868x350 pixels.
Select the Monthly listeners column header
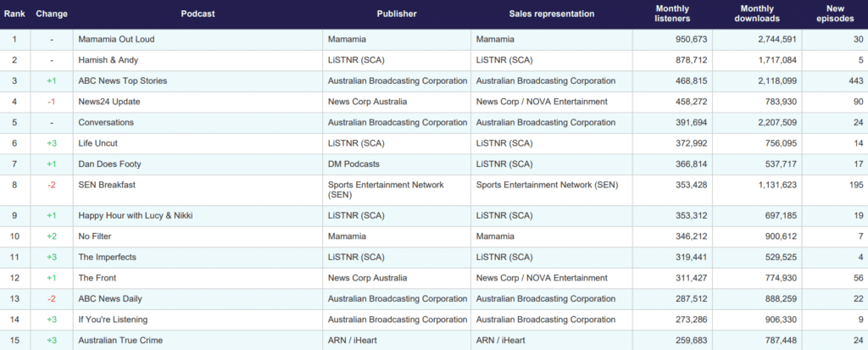(672, 14)
